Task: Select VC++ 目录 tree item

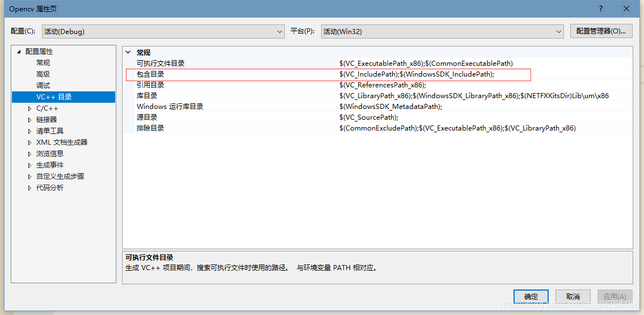Action: 64,97
